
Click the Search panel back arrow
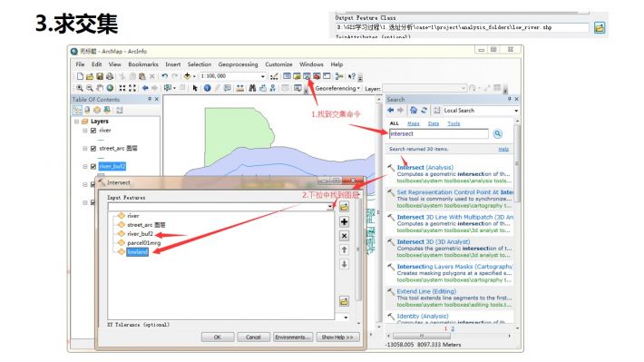coord(391,110)
